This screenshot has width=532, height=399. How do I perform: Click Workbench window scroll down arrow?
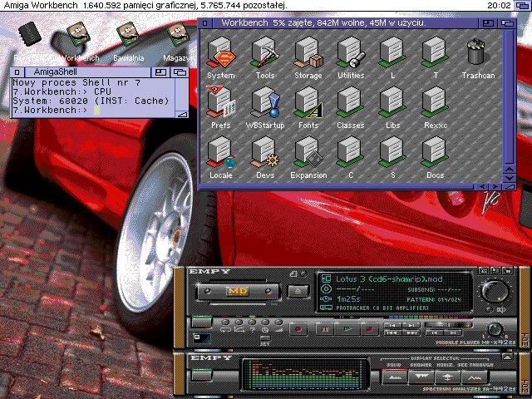510,178
